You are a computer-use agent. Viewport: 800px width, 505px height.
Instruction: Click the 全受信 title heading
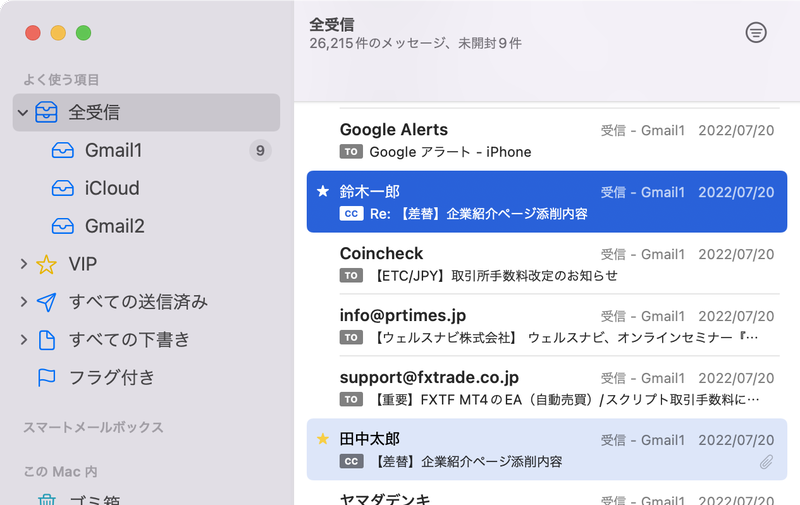tap(332, 24)
